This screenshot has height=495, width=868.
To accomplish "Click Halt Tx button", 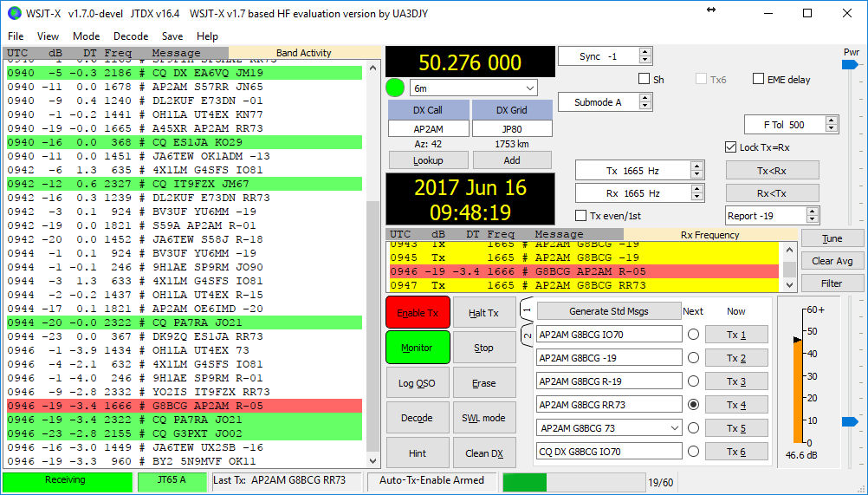I will [484, 312].
